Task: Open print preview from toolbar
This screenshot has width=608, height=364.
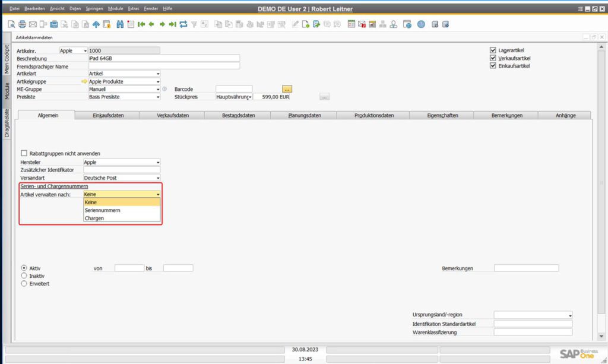Action: pyautogui.click(x=11, y=24)
